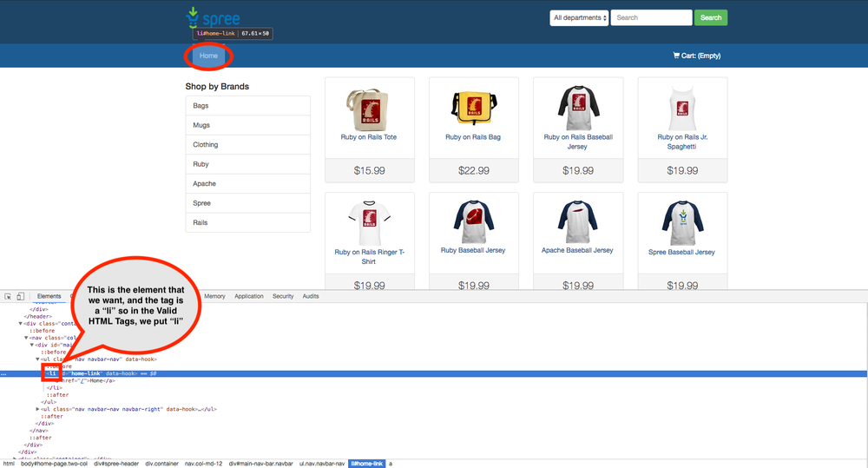
Task: Open Ruby on Rails Bag product image
Action: point(474,108)
